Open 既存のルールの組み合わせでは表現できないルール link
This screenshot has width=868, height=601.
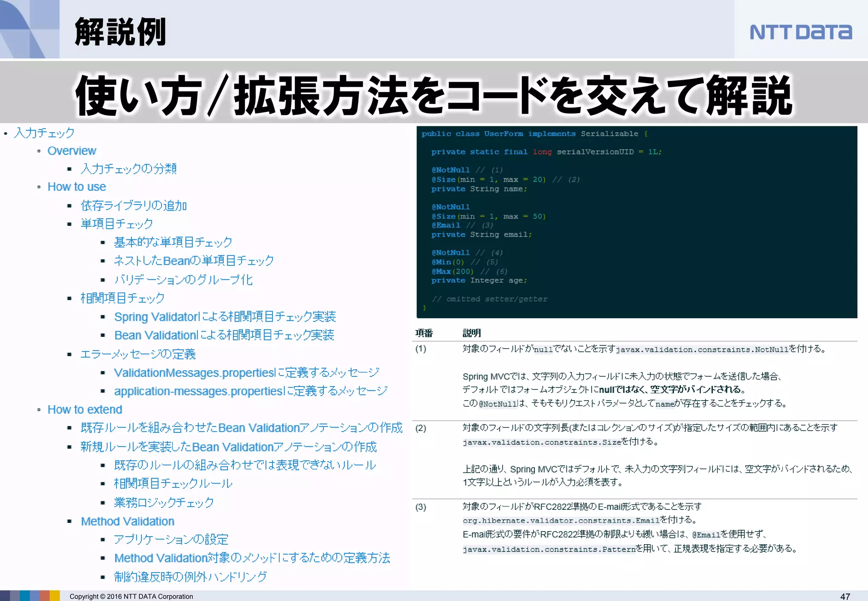[245, 465]
